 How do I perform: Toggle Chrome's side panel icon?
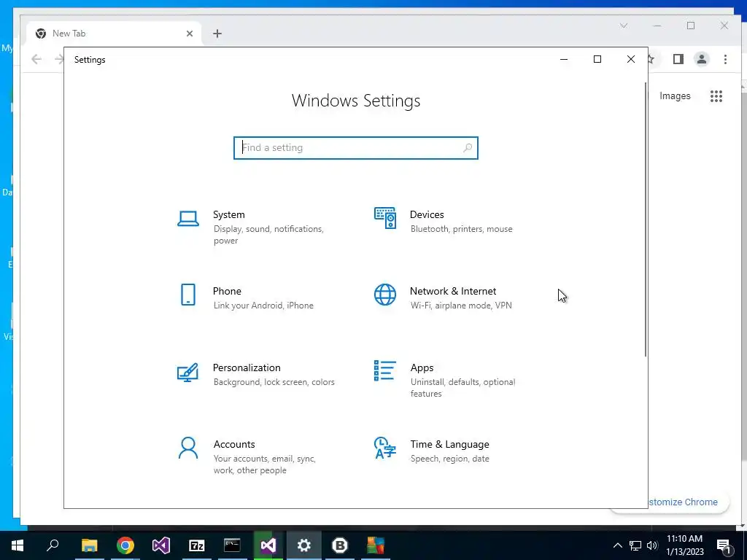[678, 59]
